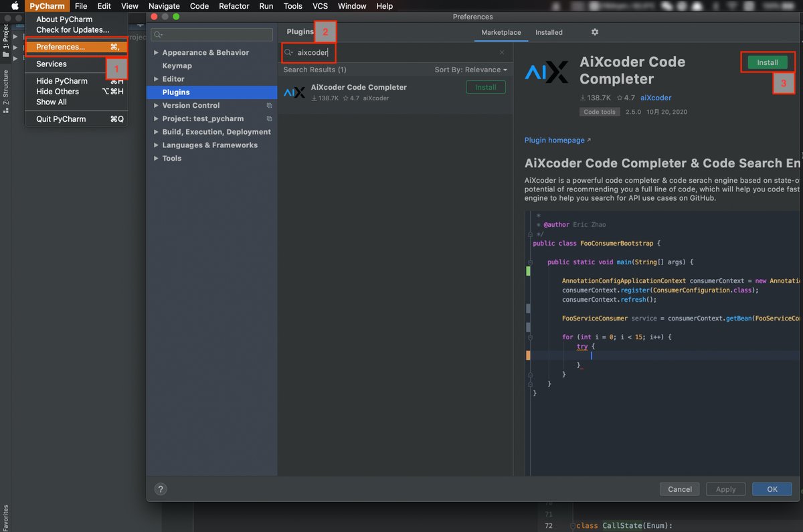Click the copy icon beside Version Control

click(x=269, y=106)
